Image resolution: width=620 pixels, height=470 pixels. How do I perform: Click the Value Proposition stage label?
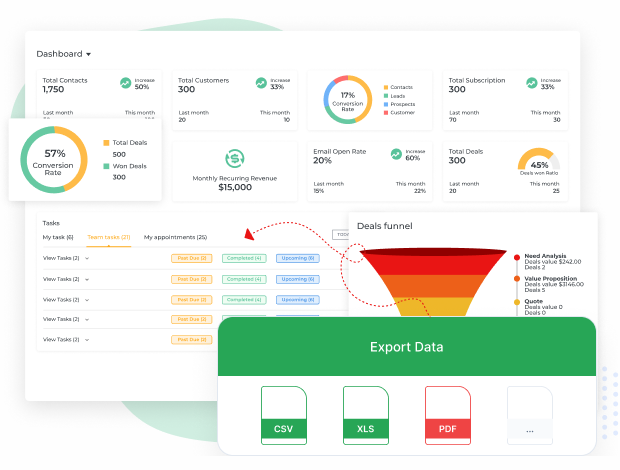[550, 278]
